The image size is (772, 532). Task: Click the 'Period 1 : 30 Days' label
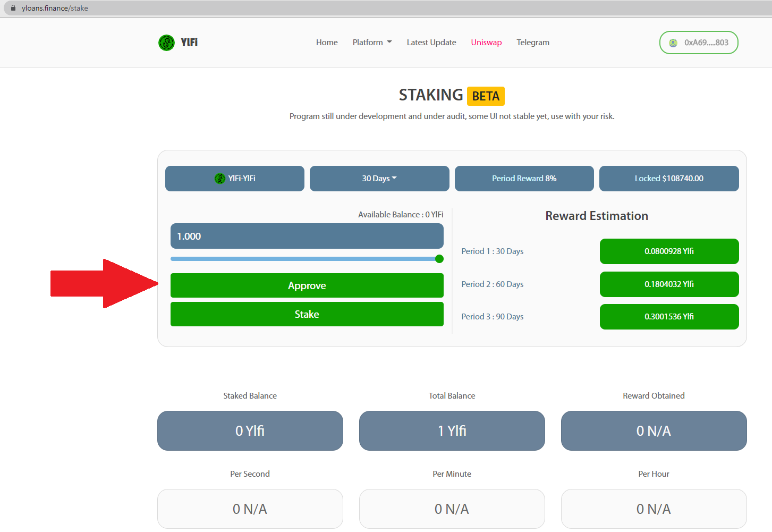493,251
